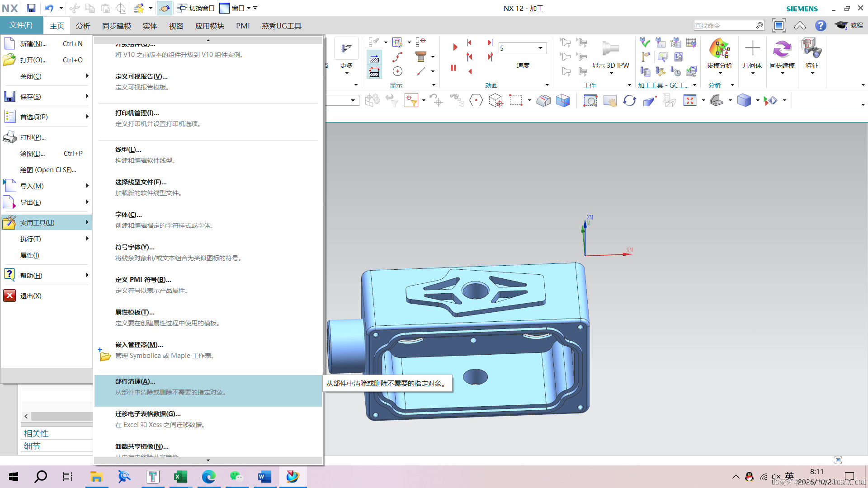Click the Fit view icon
This screenshot has height=488, width=868.
689,100
